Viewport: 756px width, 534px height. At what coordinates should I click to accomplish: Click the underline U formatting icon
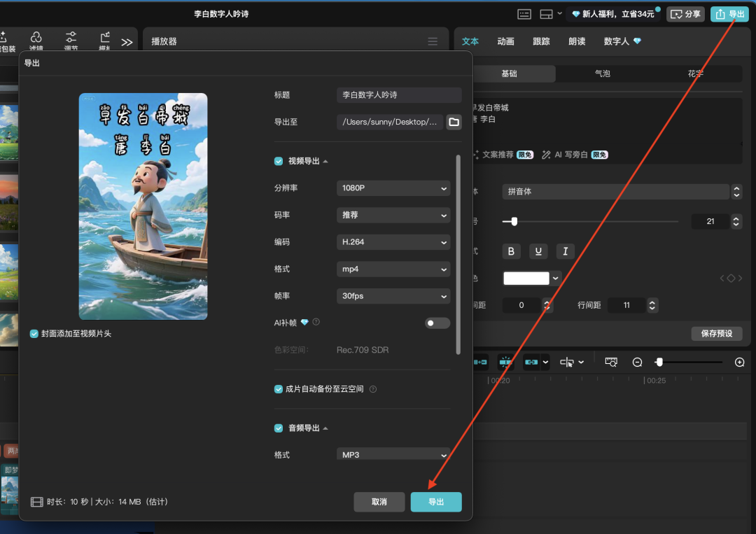pos(538,251)
